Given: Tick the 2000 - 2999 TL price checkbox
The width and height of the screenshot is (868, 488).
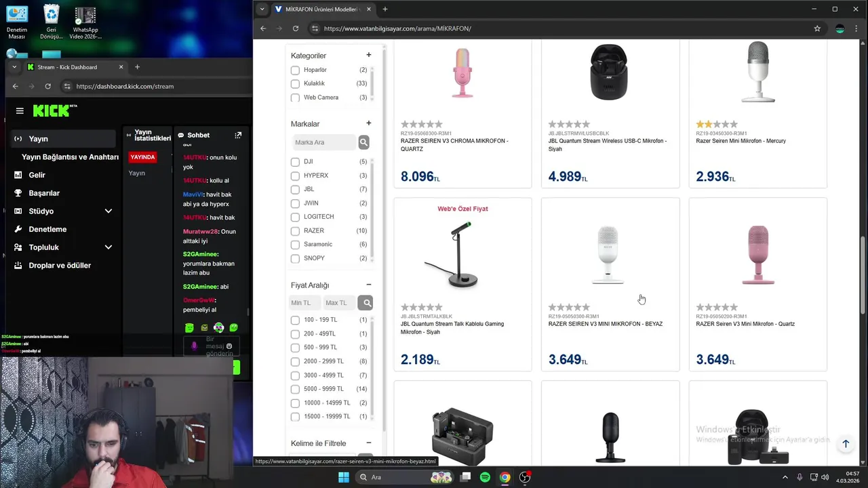Looking at the screenshot, I should 295,361.
